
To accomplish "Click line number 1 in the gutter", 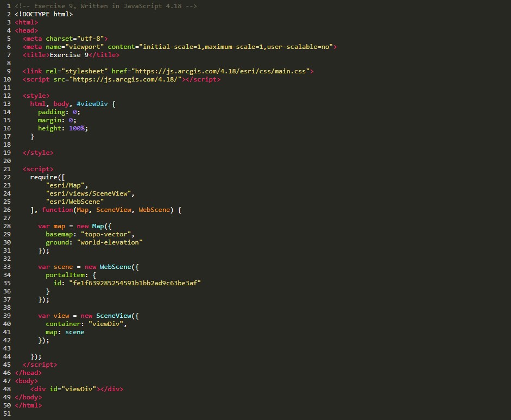I will click(9, 6).
